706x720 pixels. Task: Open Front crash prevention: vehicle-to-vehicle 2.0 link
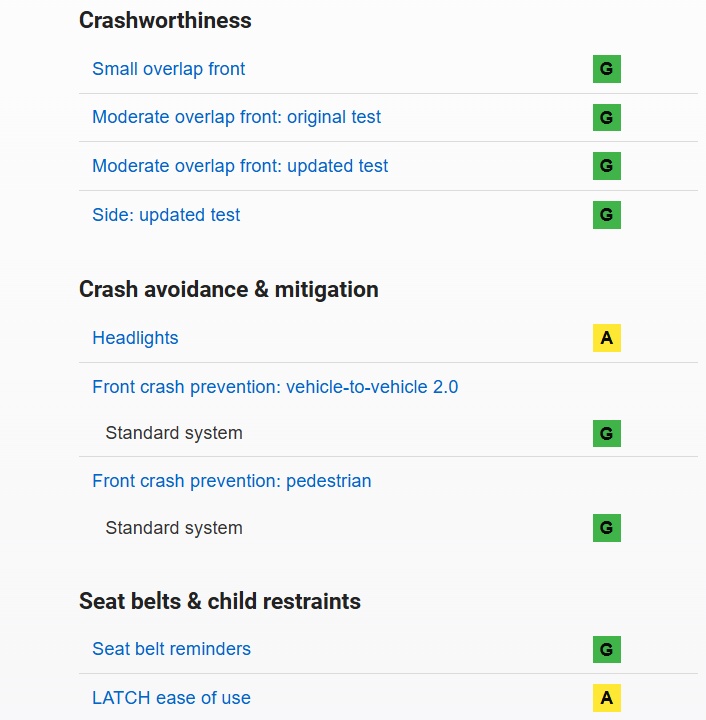pos(275,386)
